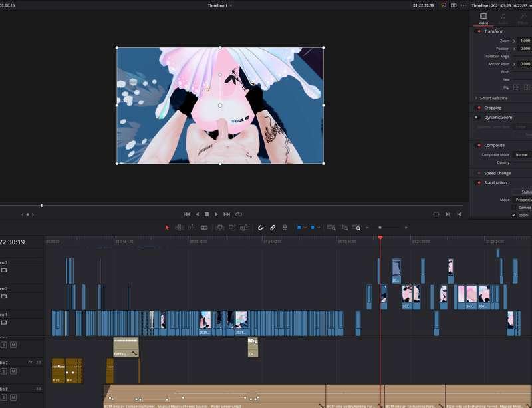Toggle the chain Linked Selection icon

tap(273, 228)
